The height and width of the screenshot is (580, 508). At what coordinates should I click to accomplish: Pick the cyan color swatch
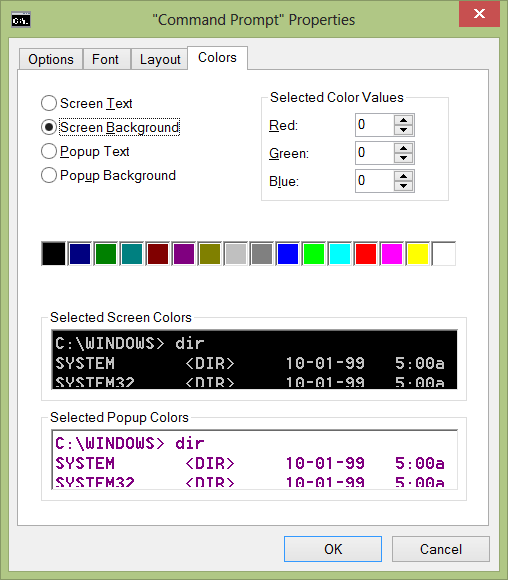(340, 254)
